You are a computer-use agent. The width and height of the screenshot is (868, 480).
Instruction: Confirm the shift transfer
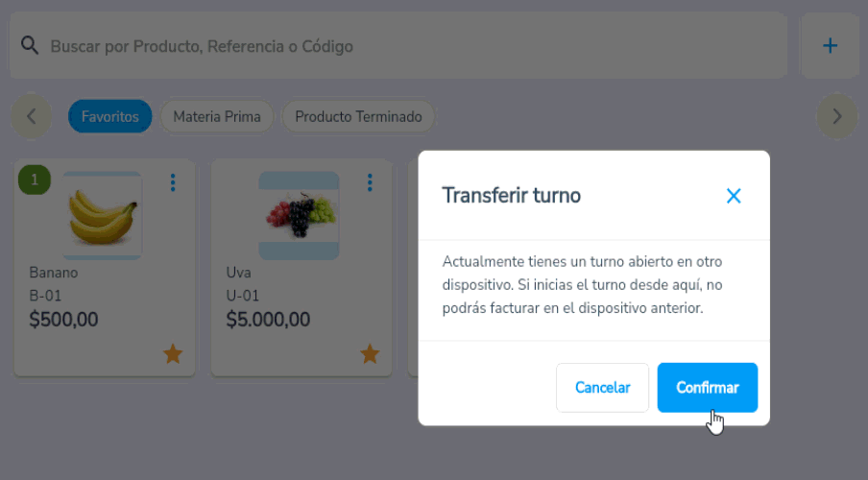708,388
